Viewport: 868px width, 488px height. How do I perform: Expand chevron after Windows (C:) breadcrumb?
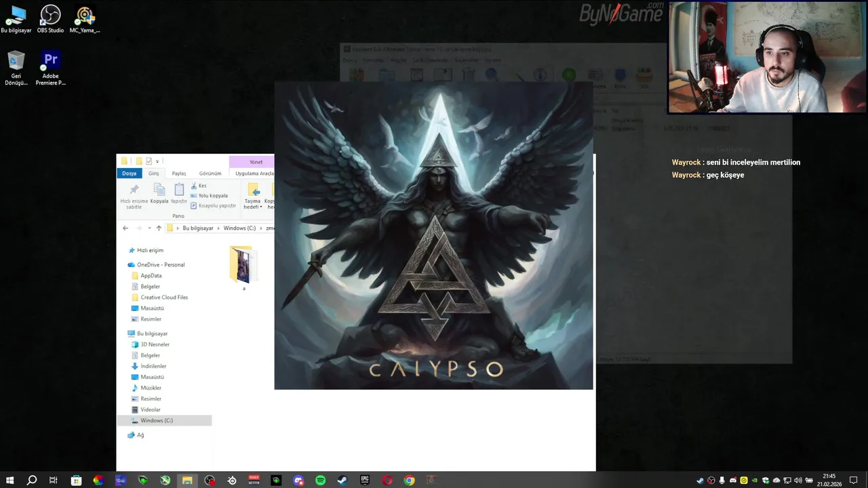(261, 228)
